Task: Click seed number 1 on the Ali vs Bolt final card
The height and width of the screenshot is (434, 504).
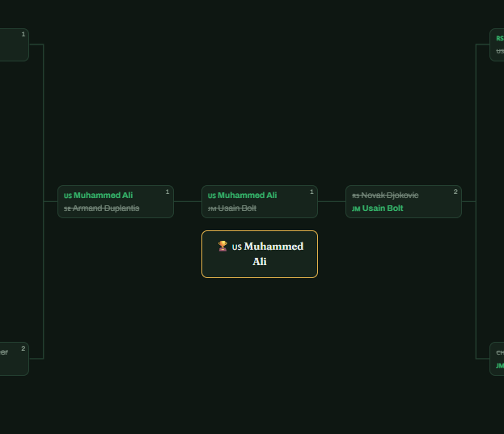Action: pos(311,192)
